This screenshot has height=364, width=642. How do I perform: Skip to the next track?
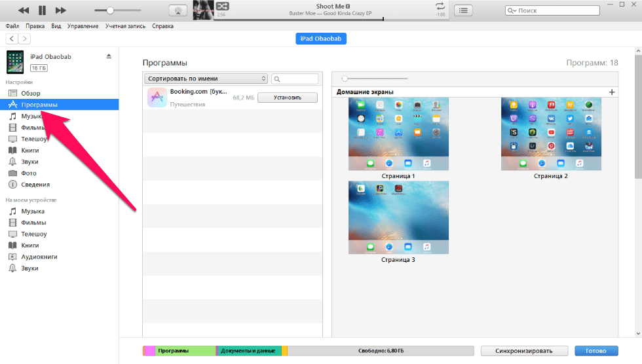(61, 10)
